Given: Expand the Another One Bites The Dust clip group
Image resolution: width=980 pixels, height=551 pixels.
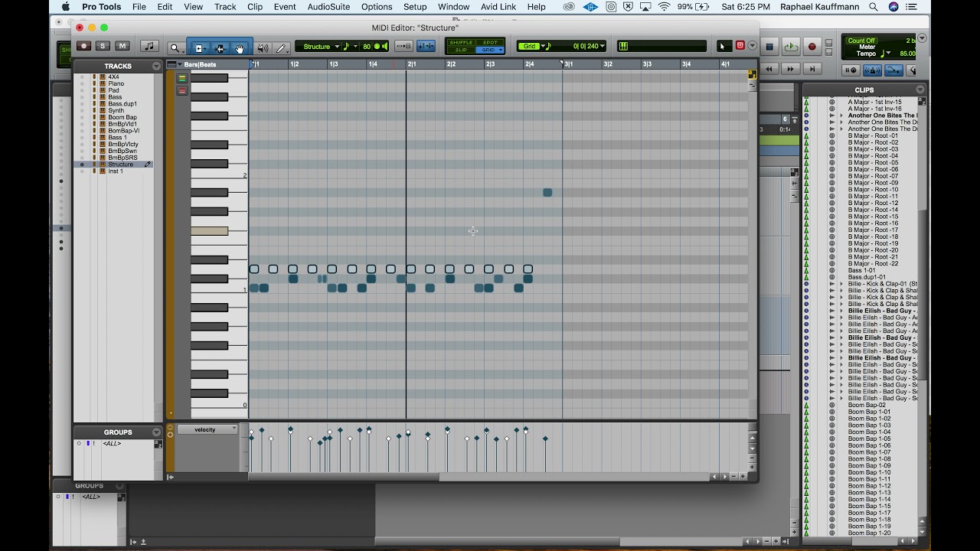Looking at the screenshot, I should tap(841, 116).
